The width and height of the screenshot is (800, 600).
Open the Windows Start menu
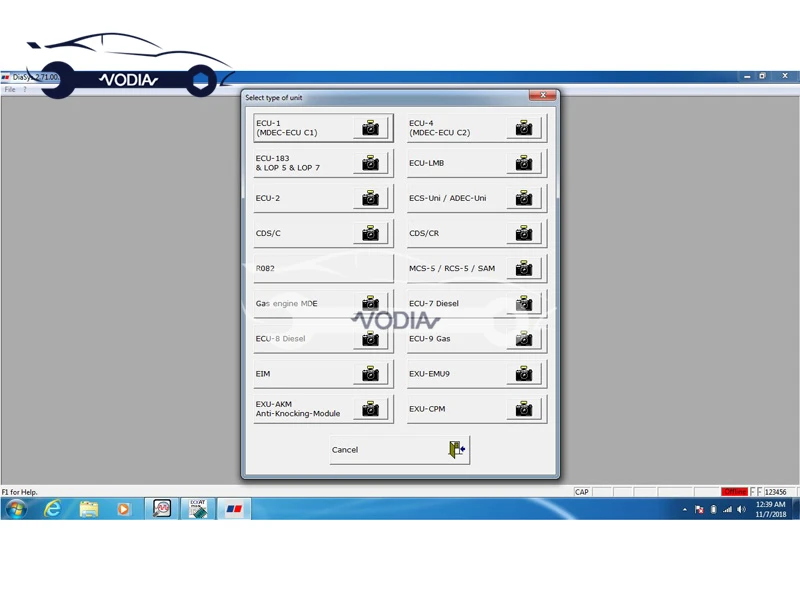coord(16,509)
